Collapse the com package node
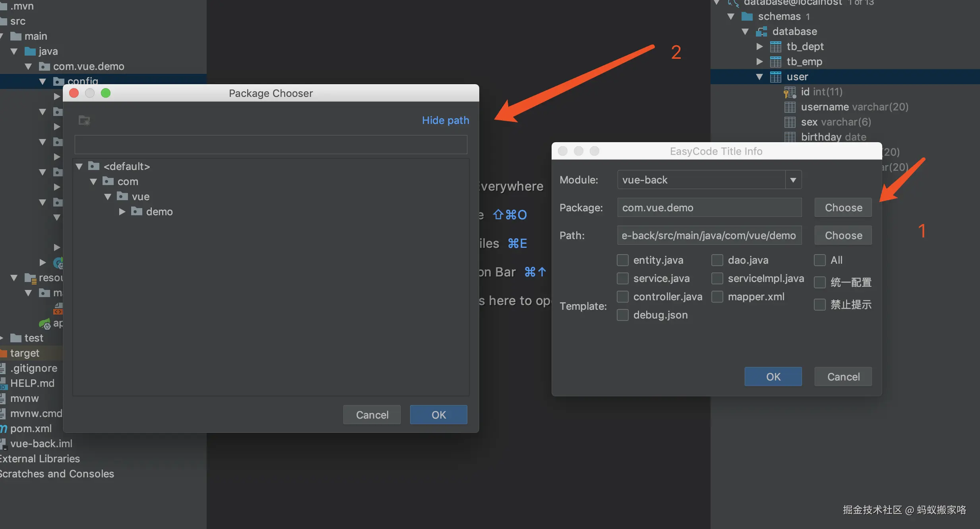This screenshot has height=529, width=980. (93, 181)
